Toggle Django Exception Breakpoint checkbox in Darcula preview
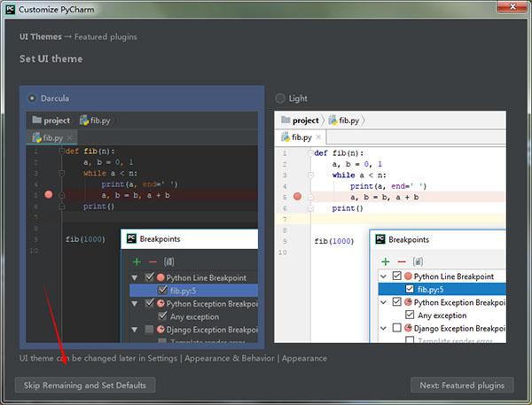This screenshot has width=532, height=405. point(149,329)
